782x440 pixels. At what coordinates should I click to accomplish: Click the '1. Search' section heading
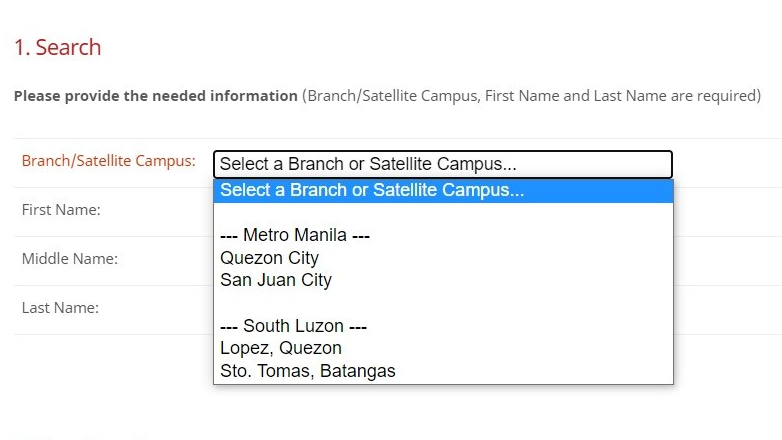point(57,47)
